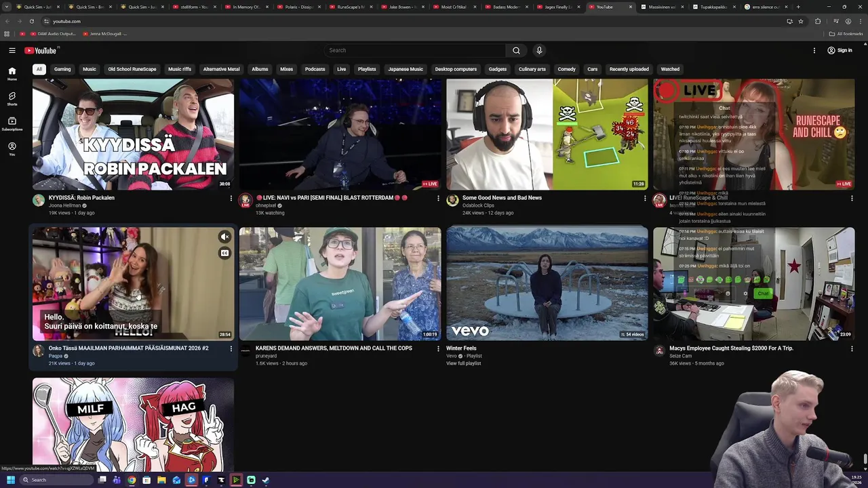Select the Gaming filter chip
This screenshot has width=868, height=488.
[62, 69]
